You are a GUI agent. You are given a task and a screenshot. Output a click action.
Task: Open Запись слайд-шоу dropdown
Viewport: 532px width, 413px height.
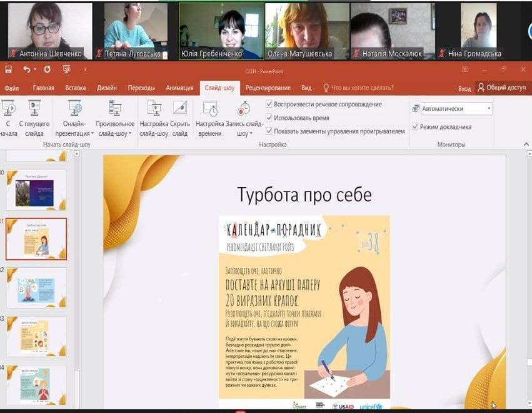coord(244,118)
